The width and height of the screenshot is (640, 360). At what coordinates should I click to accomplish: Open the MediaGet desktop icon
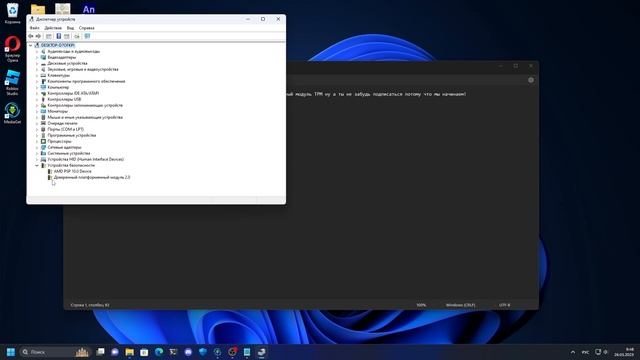pyautogui.click(x=12, y=113)
